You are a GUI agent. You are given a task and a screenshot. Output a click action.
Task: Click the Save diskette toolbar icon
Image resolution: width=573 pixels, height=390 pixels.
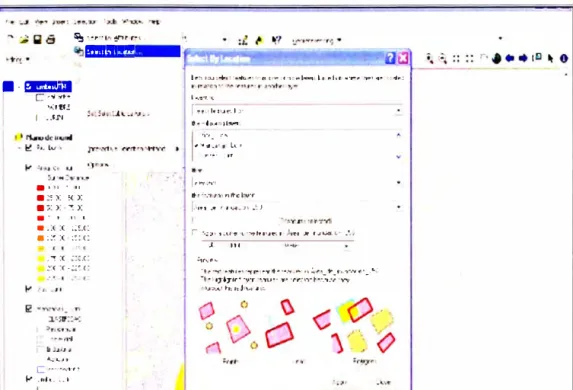click(x=37, y=39)
